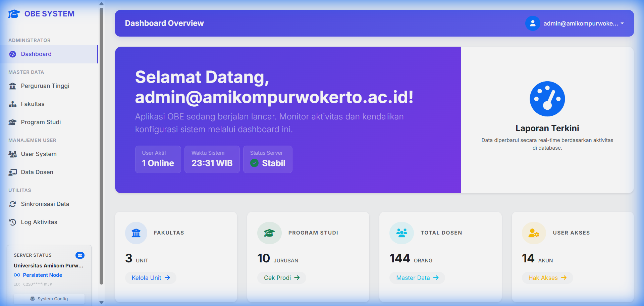Click the scrollbar down arrow
Screen dimensions: 644x306
(x=101, y=302)
